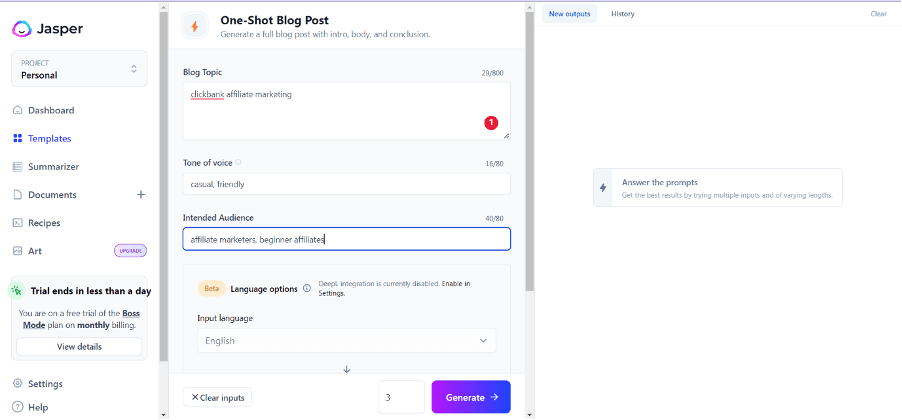Click the '40/80' character counter
Image resolution: width=902 pixels, height=420 pixels.
pos(494,219)
